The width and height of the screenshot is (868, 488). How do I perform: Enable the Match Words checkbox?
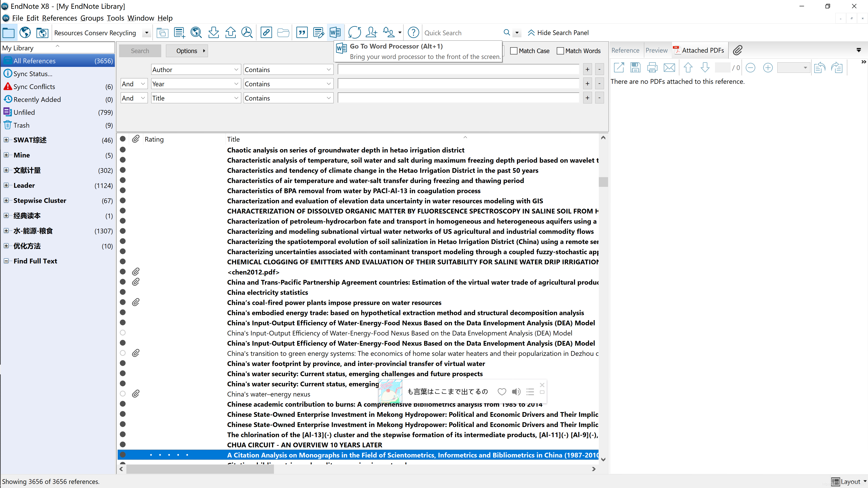[560, 51]
